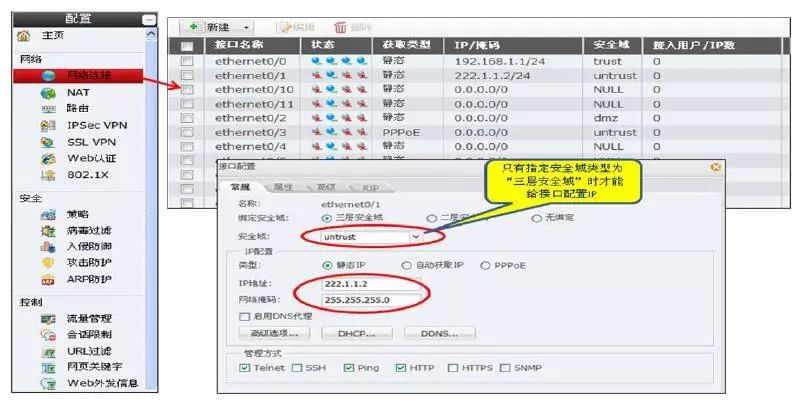Click the 新建 plus icon
Viewport: 803px width, 404px height.
(x=195, y=27)
